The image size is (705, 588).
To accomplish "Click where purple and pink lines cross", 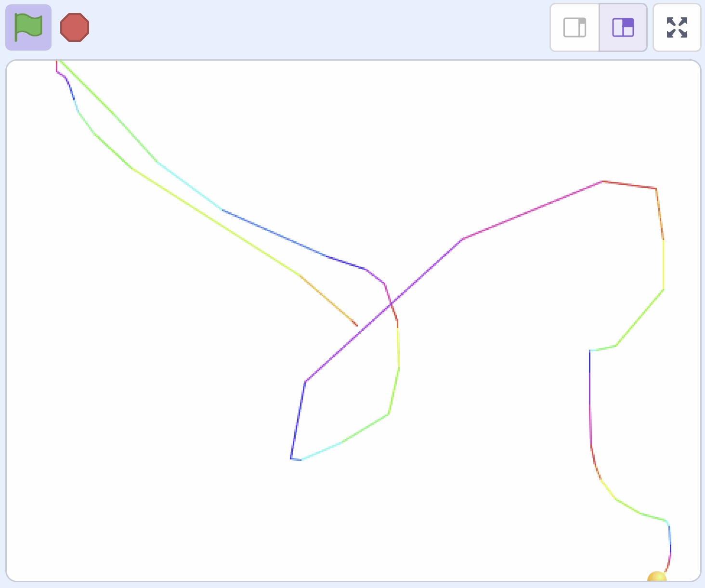I will 391,304.
